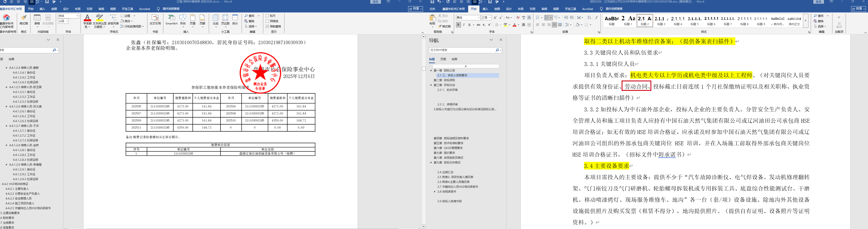
Task: Toggle underline in the right window ribbon
Action: tap(469, 25)
